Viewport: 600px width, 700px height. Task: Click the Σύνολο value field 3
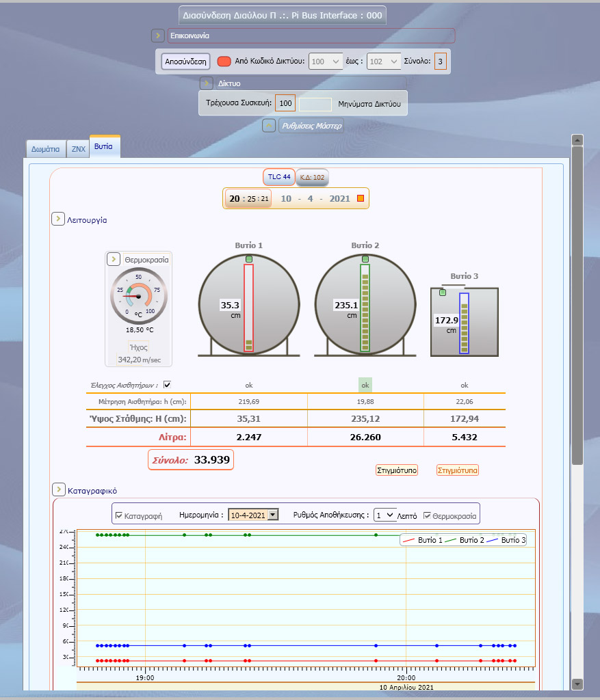pyautogui.click(x=440, y=61)
